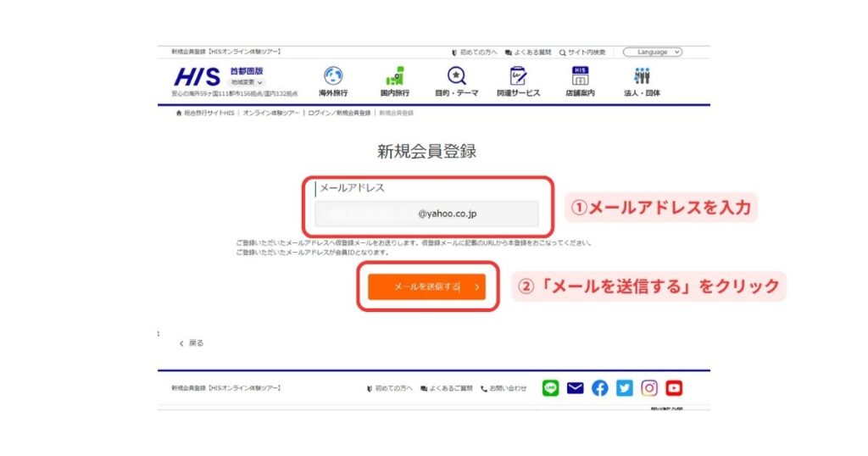The height and width of the screenshot is (456, 868).
Task: Select the 店舗案内 menu label
Action: tap(580, 93)
